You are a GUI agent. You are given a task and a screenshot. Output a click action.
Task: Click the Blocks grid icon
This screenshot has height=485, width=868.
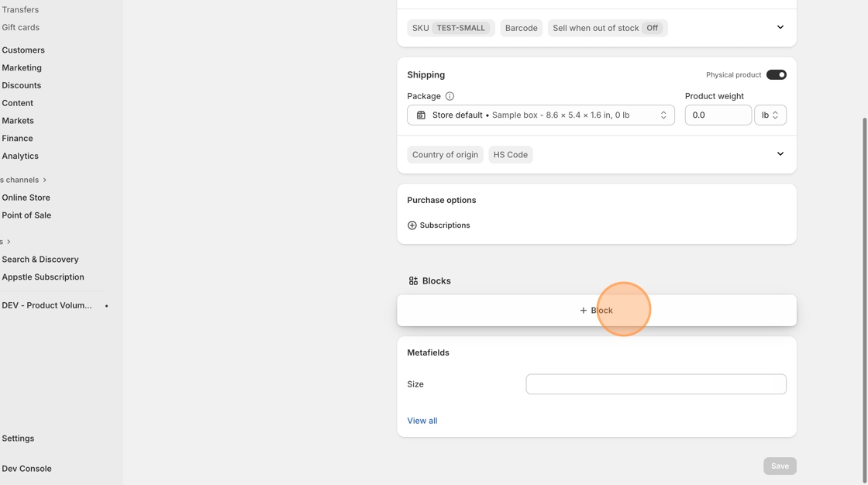tap(413, 281)
